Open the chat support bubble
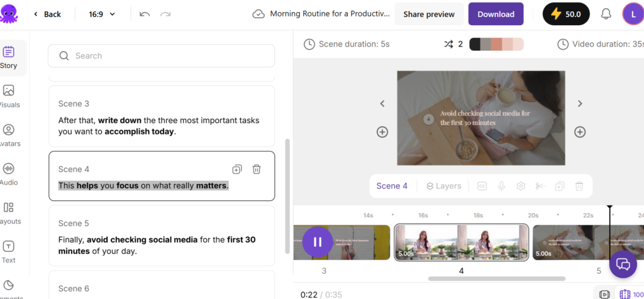Image resolution: width=644 pixels, height=299 pixels. pos(623,264)
